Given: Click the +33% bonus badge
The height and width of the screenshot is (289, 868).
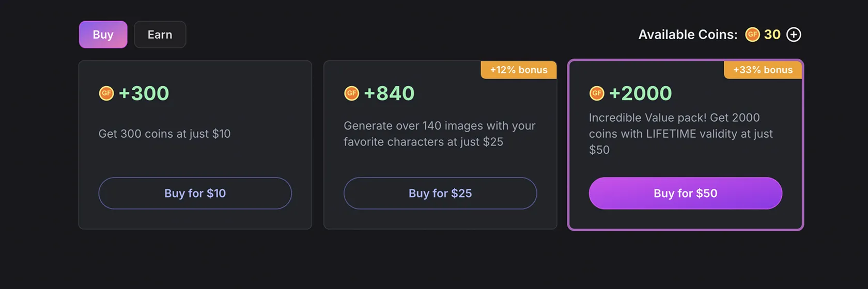Looking at the screenshot, I should click(763, 70).
